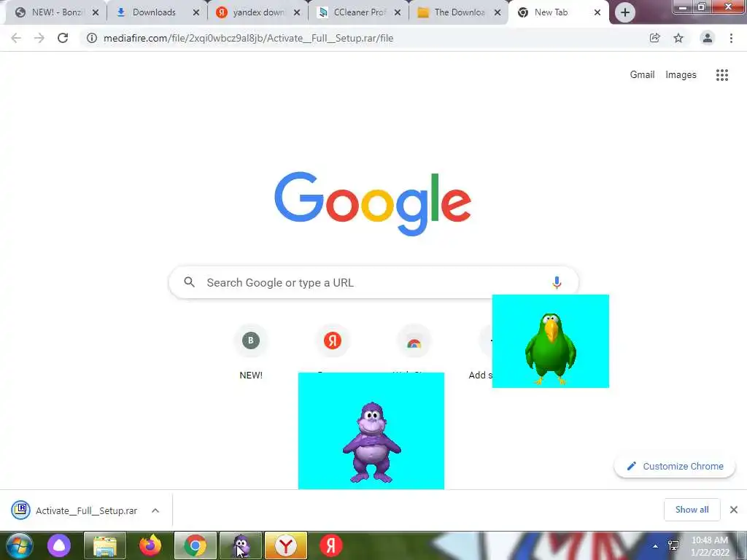Image resolution: width=747 pixels, height=560 pixels.
Task: Switch to the NEW! - Bonzi tab
Action: pos(55,12)
